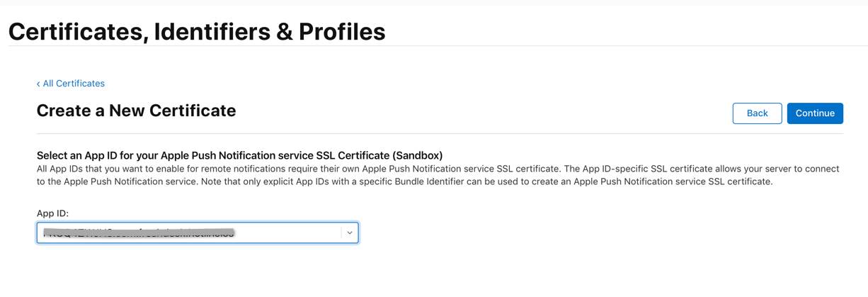Open the App ID dropdown chevron

pyautogui.click(x=350, y=232)
